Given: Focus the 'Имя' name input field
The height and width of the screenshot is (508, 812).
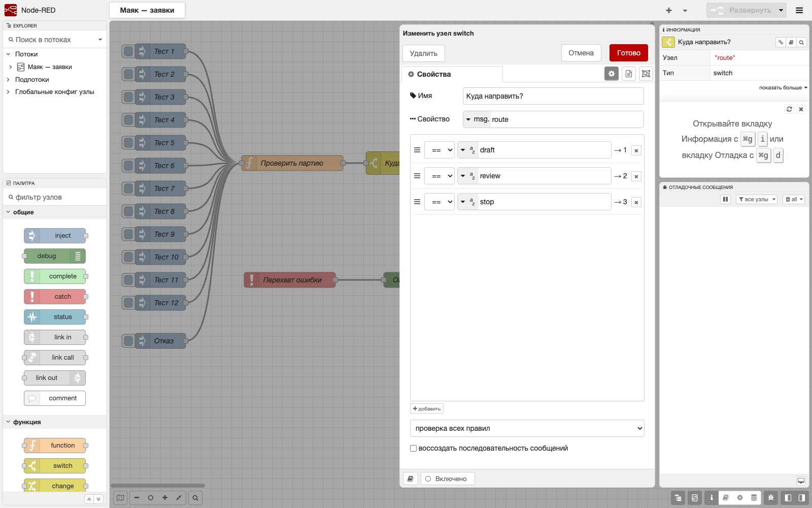Looking at the screenshot, I should [553, 96].
